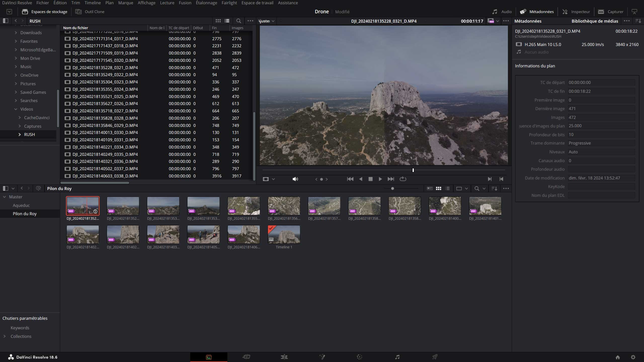Click the media pool thumbnail size slider

point(392,188)
